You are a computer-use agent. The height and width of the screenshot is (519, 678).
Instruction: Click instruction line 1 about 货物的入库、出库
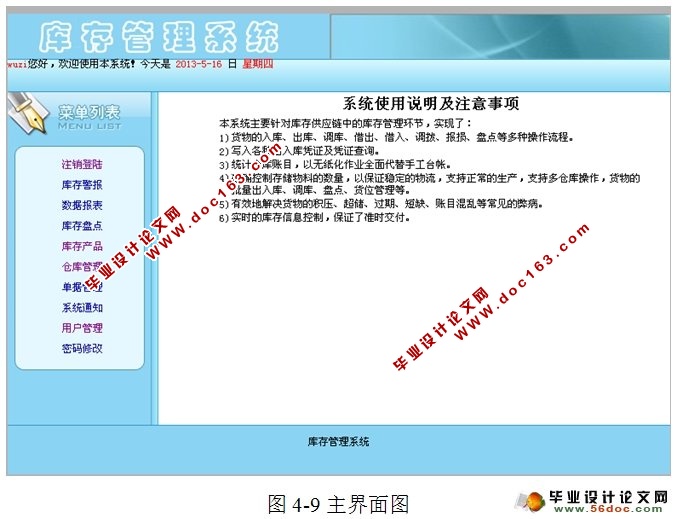pyautogui.click(x=397, y=138)
